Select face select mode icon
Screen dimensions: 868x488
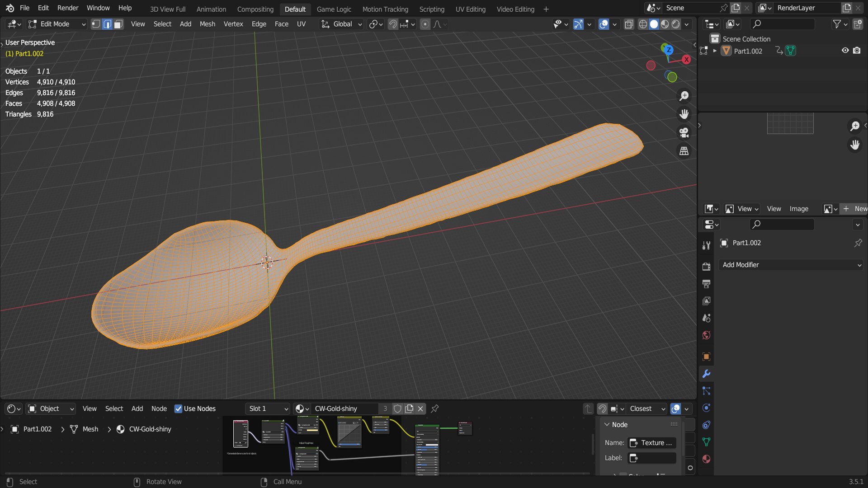point(118,24)
